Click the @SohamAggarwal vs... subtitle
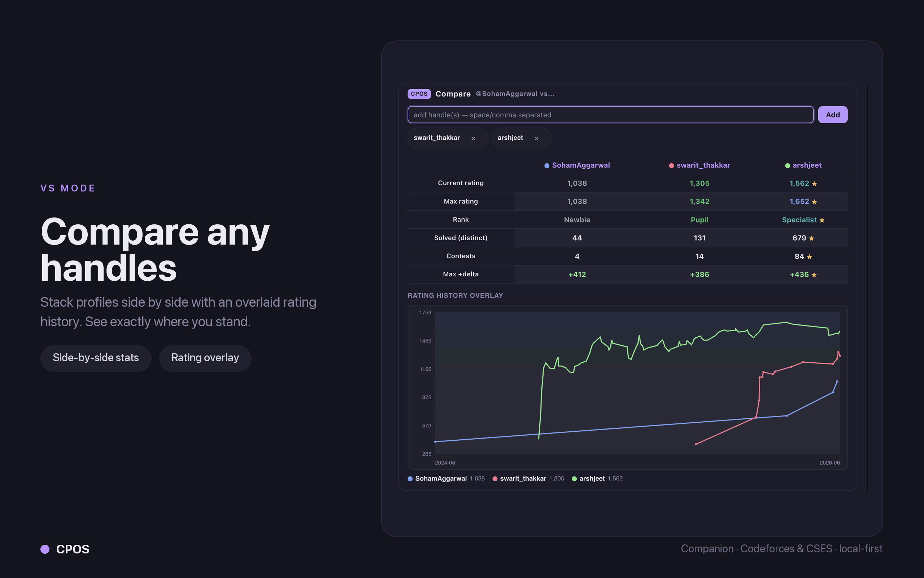The height and width of the screenshot is (578, 924). [515, 94]
